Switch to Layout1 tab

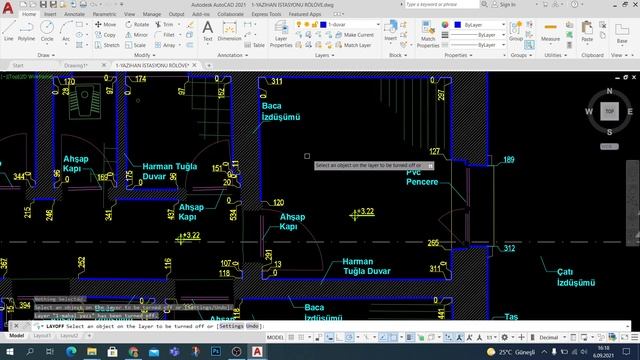[42, 336]
